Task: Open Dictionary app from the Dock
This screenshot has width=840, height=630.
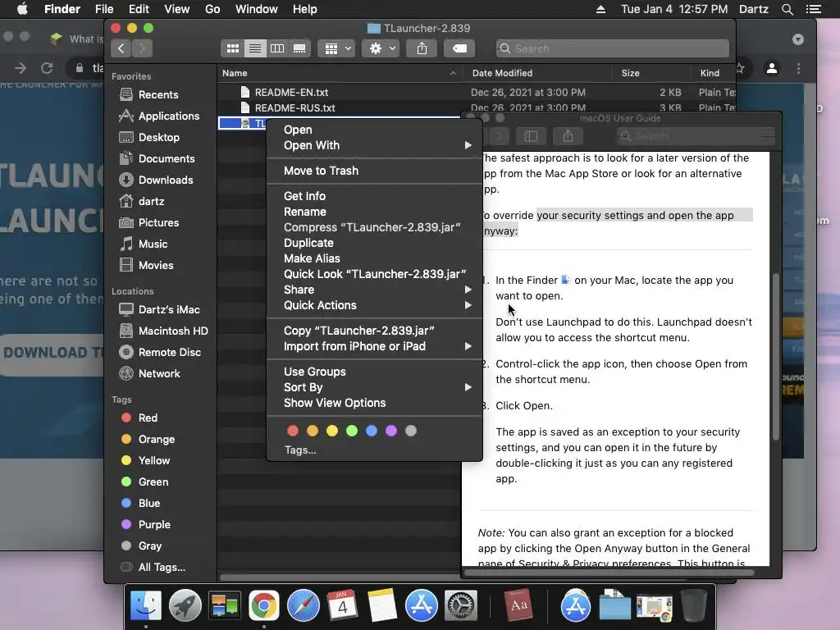Action: [518, 605]
